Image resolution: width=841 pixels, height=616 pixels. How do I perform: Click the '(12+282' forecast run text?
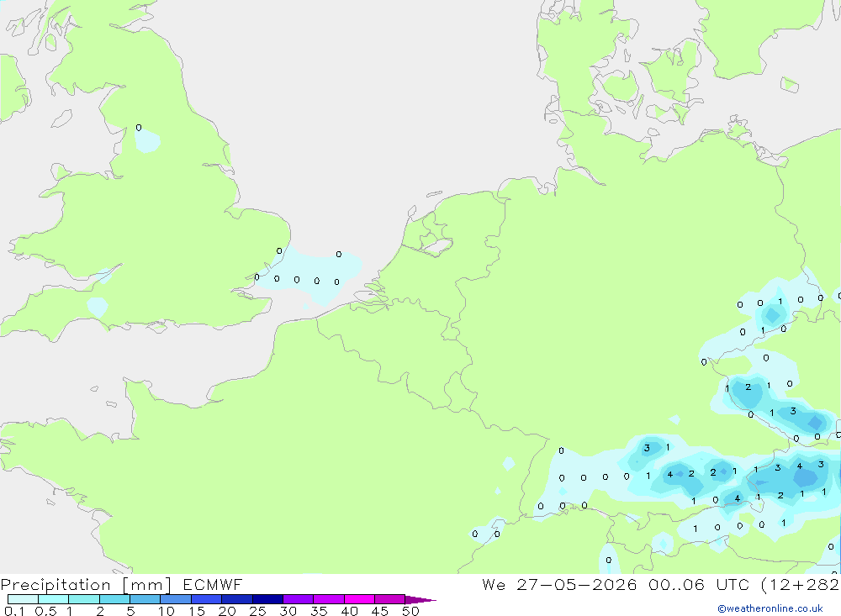801,584
